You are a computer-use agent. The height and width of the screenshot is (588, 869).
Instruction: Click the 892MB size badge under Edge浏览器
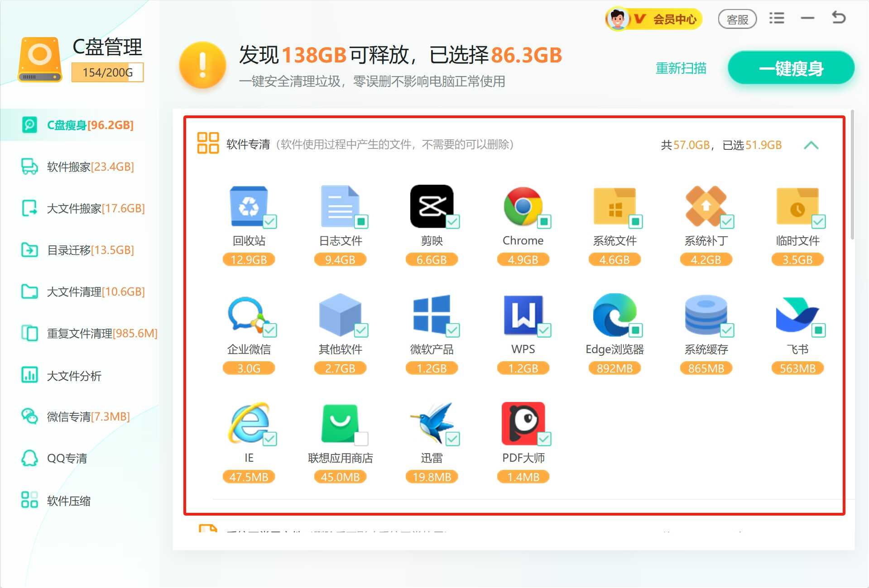615,368
